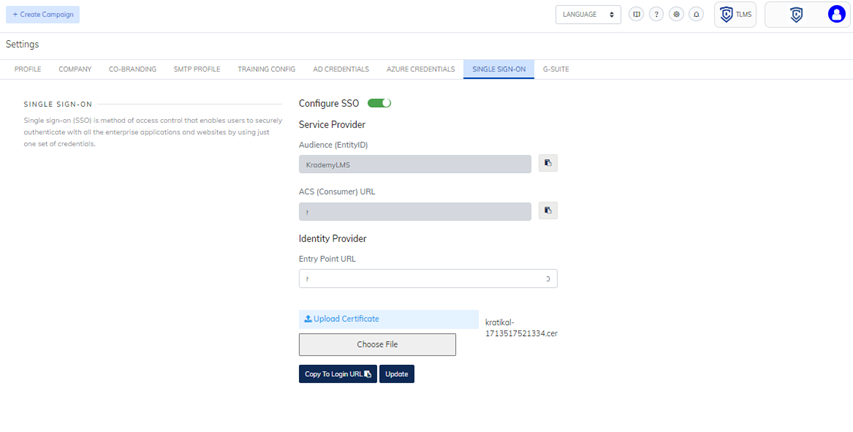Click the shield logo beside the avatar
This screenshot has width=853, height=432.
click(x=796, y=15)
